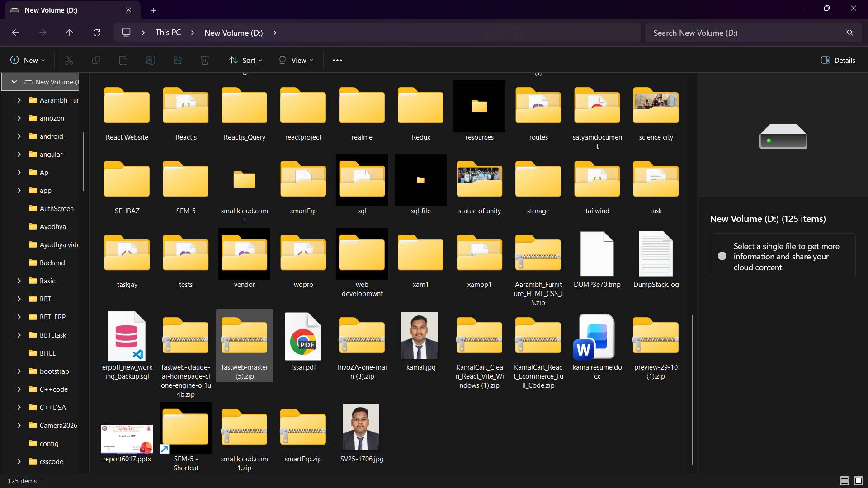
Task: Click the Copy icon in toolbar
Action: 96,60
